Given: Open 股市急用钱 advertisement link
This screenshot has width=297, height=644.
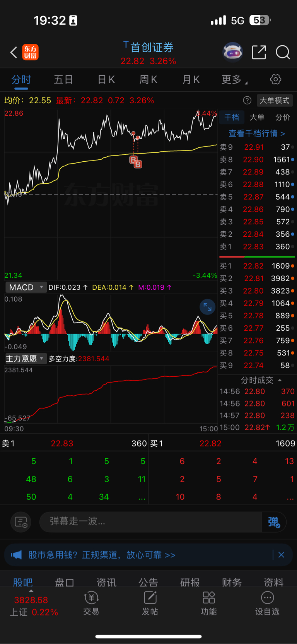Looking at the screenshot, I should [102, 555].
